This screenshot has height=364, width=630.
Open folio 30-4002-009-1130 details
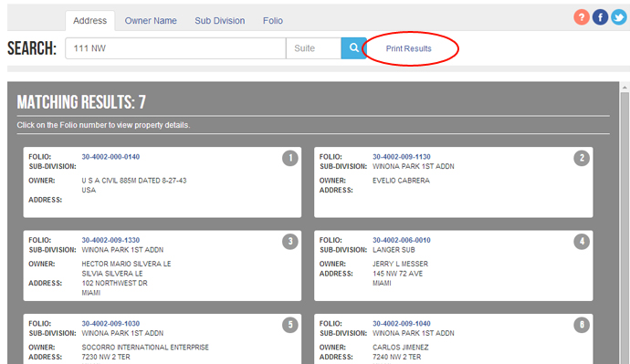click(402, 157)
